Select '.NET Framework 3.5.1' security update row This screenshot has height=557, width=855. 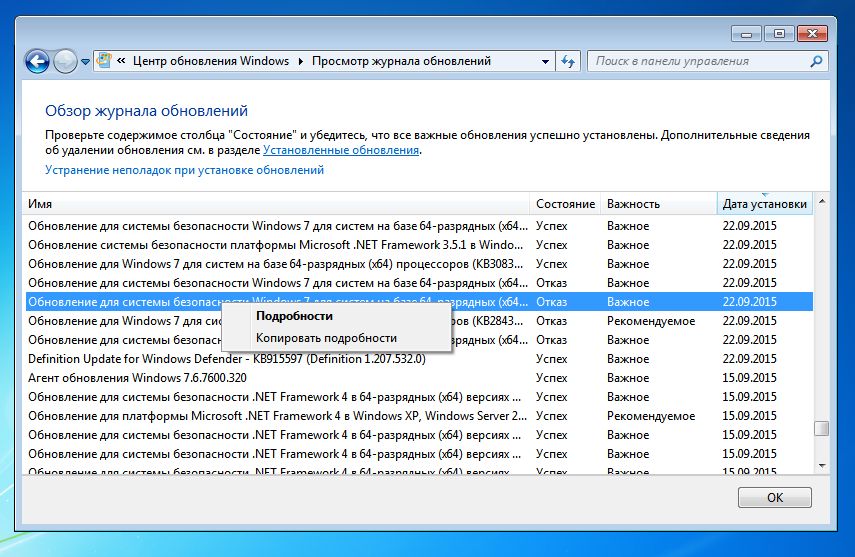pyautogui.click(x=419, y=245)
